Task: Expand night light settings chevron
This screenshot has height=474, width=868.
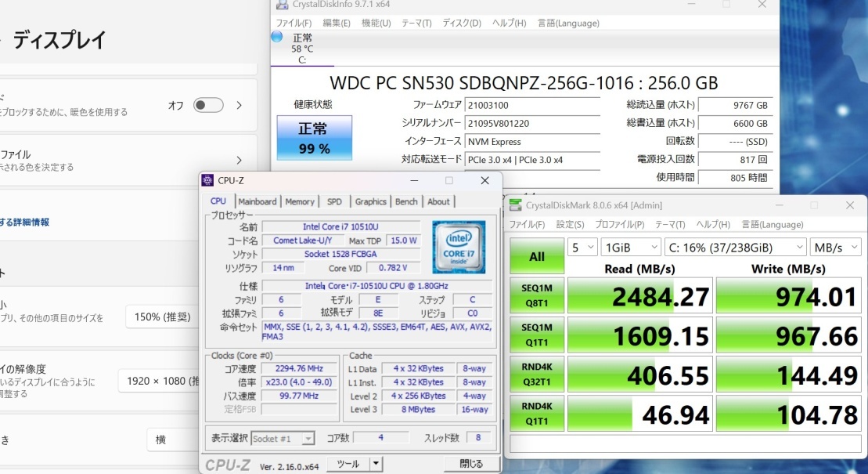Action: point(240,105)
